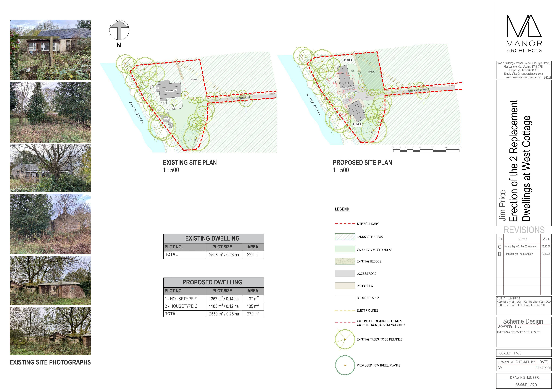Click 'HOUSTON ROAD' label on the existing plan
The height and width of the screenshot is (392, 555).
click(x=241, y=98)
